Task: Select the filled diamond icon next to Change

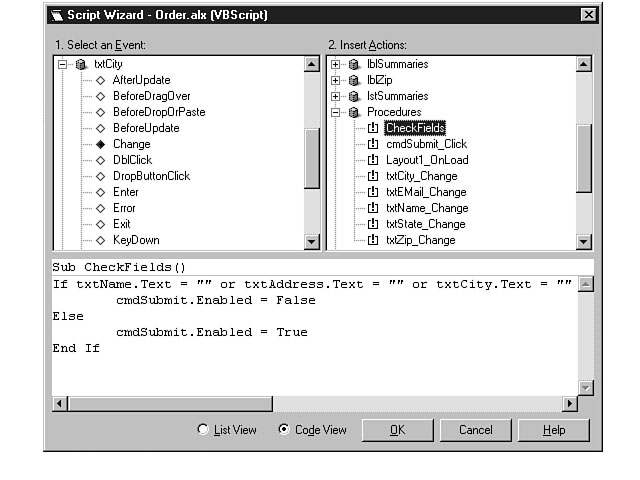Action: [100, 144]
